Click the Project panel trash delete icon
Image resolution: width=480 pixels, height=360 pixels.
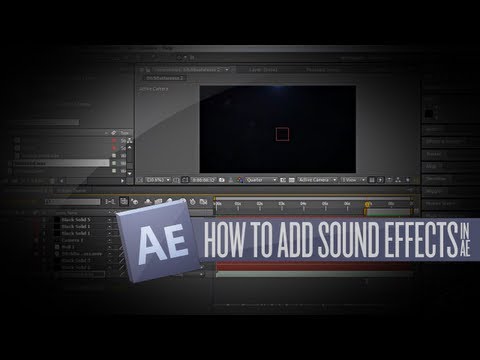point(52,181)
